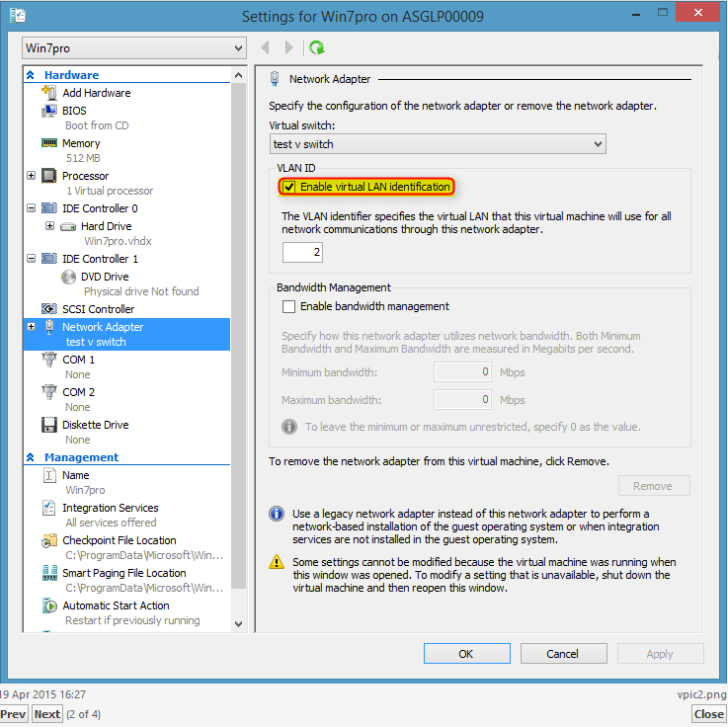The height and width of the screenshot is (727, 728).
Task: Collapse the IDE Controller 0 node
Action: coord(32,208)
